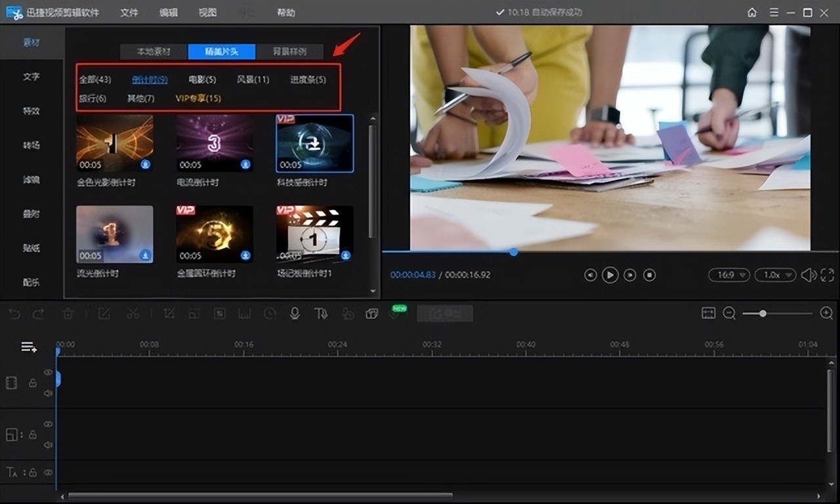The height and width of the screenshot is (504, 840).
Task: Enter fullscreen preview mode
Action: [x=827, y=275]
